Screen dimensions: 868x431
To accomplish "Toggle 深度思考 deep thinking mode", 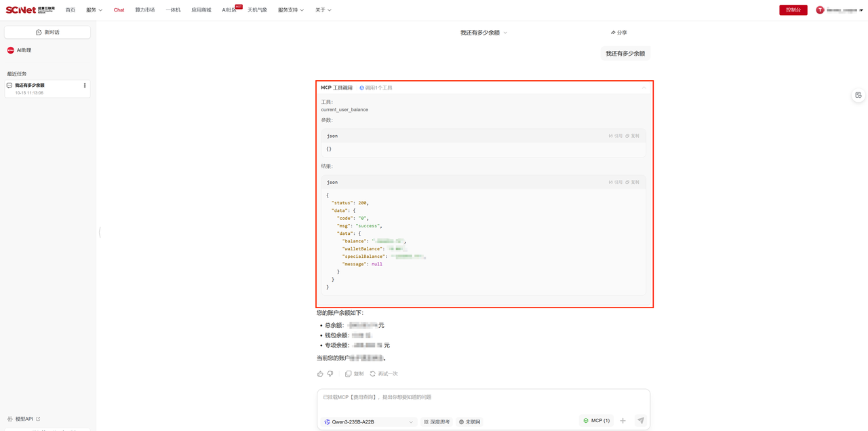I will click(x=437, y=422).
